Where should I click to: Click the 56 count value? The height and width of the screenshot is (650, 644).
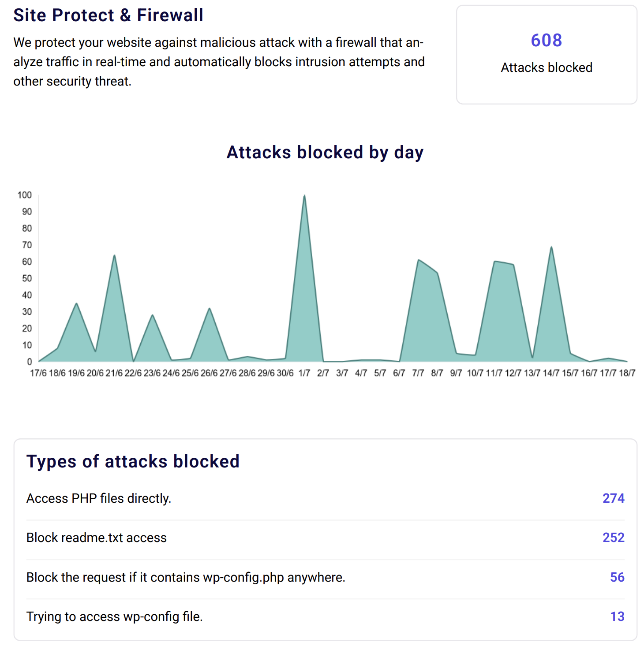click(x=617, y=577)
